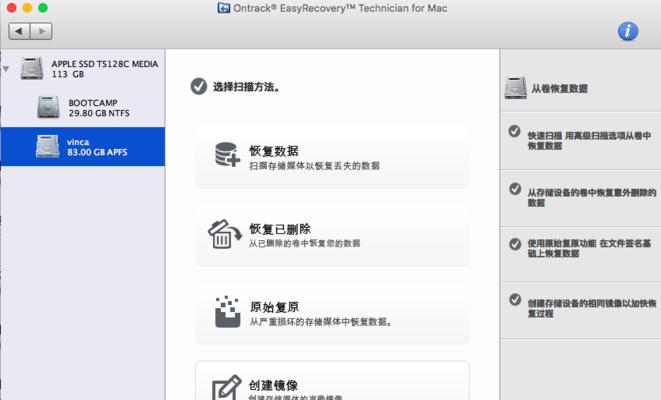
Task: Zoom the window with the green button
Action: point(43,8)
